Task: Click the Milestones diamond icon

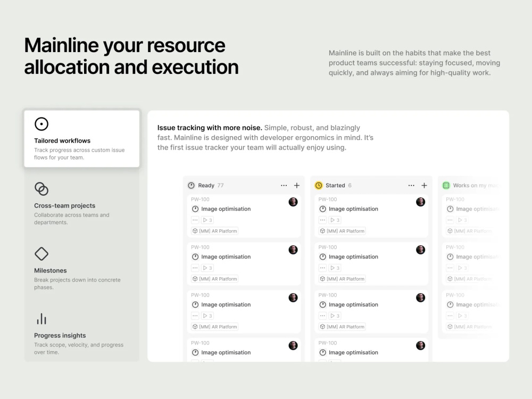Action: click(41, 254)
